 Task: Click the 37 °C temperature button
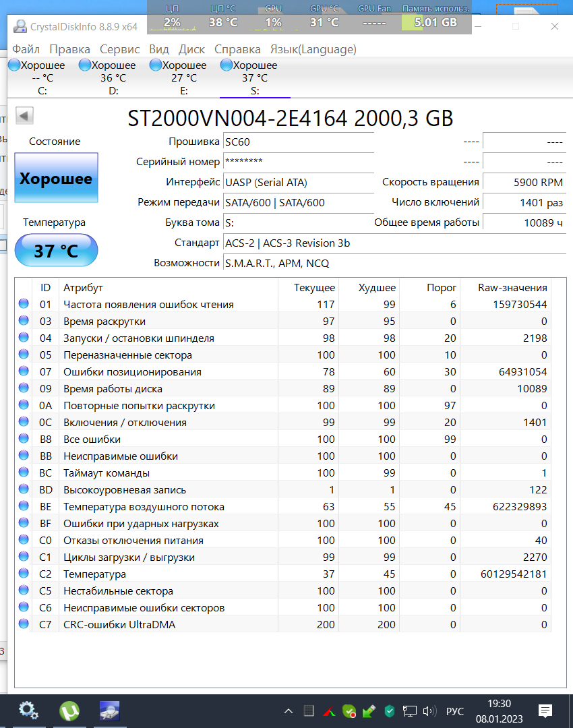coord(56,250)
